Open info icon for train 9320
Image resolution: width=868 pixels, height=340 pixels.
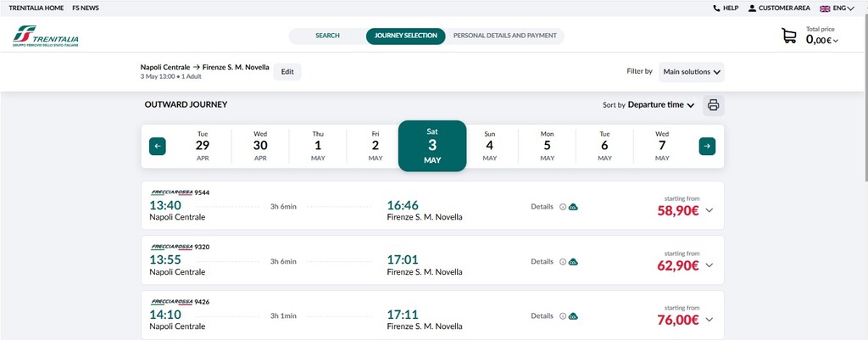click(x=563, y=262)
